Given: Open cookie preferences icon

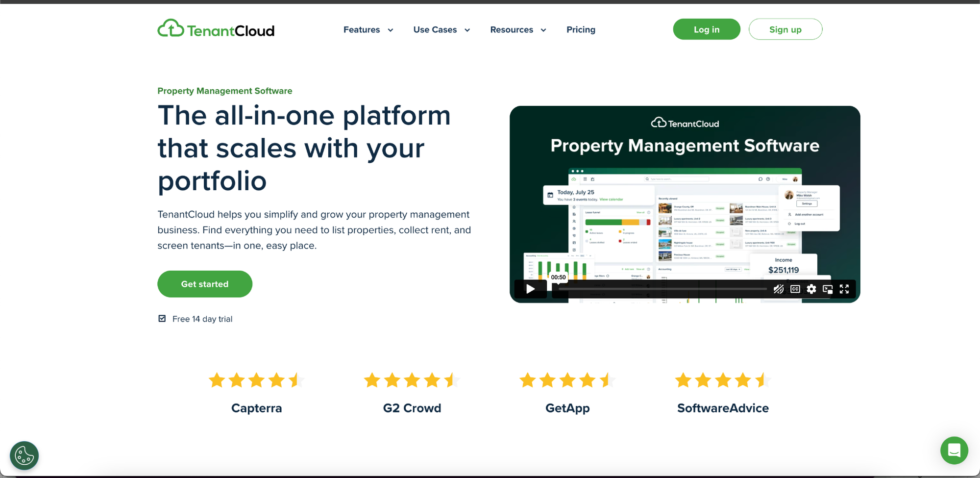Looking at the screenshot, I should (x=24, y=456).
